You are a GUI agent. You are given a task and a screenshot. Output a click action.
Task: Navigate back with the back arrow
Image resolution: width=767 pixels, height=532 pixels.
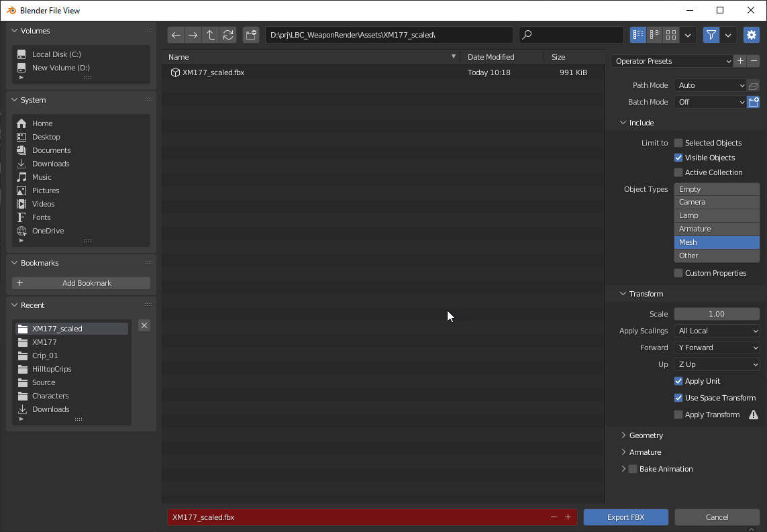pos(176,35)
